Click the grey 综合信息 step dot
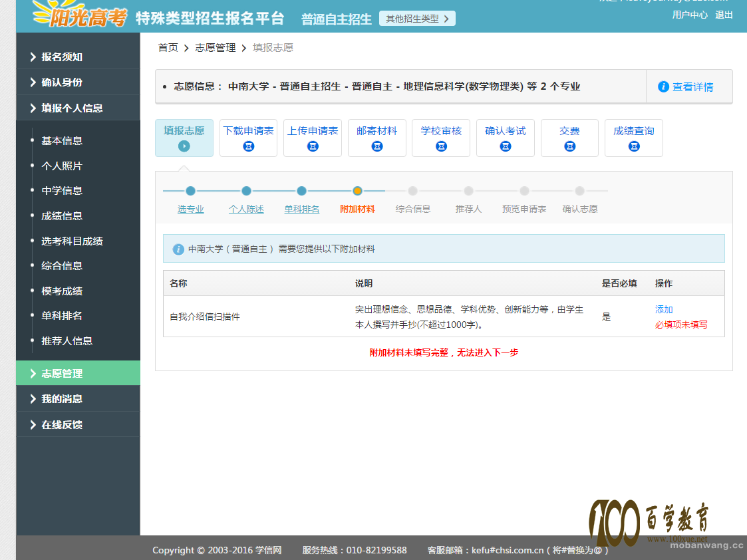This screenshot has width=747, height=560. 413,191
